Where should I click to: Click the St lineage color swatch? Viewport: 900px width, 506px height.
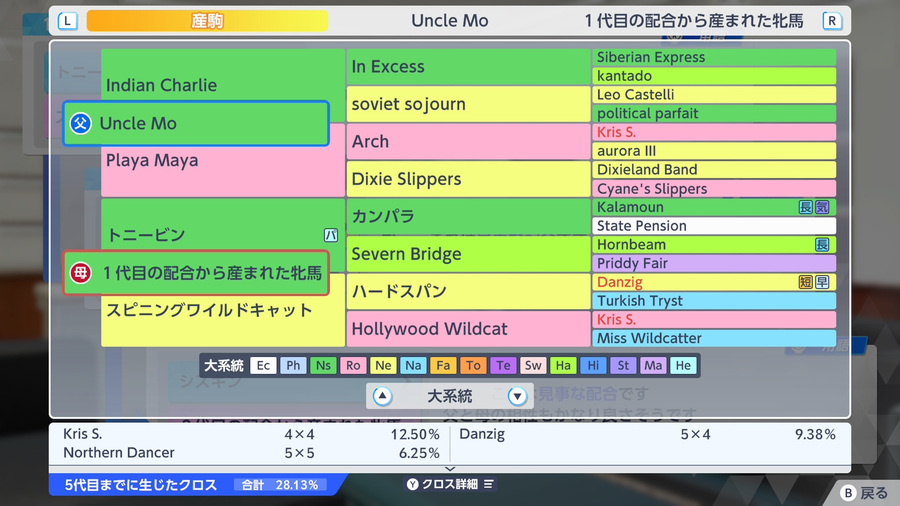click(623, 365)
